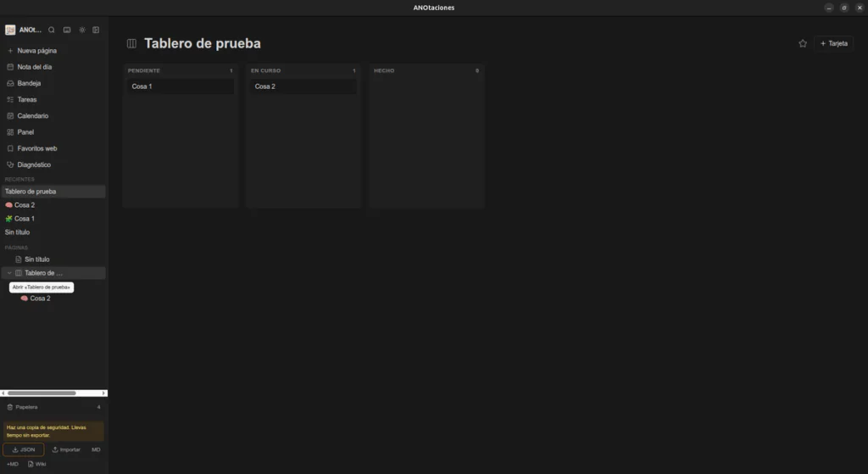Close the ANOtaciones window

coord(860,8)
